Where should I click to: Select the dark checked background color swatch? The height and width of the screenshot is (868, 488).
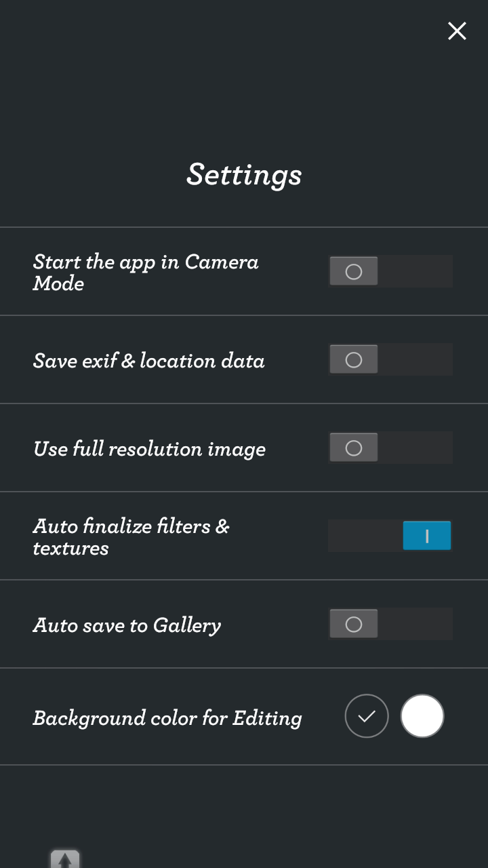point(367,715)
